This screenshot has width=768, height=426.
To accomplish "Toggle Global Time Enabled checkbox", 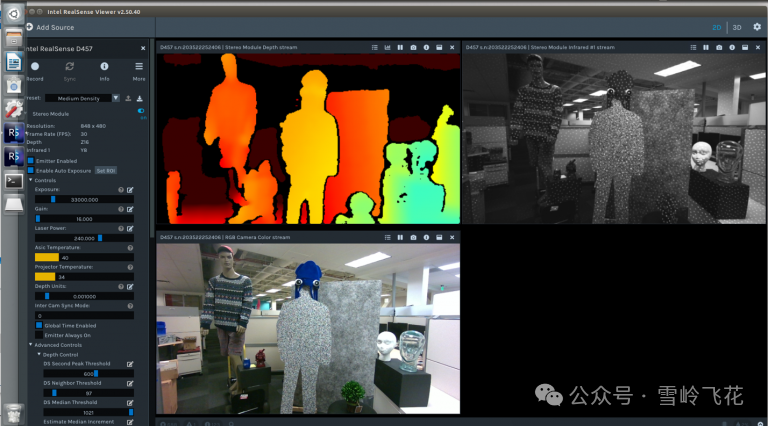I will point(39,325).
